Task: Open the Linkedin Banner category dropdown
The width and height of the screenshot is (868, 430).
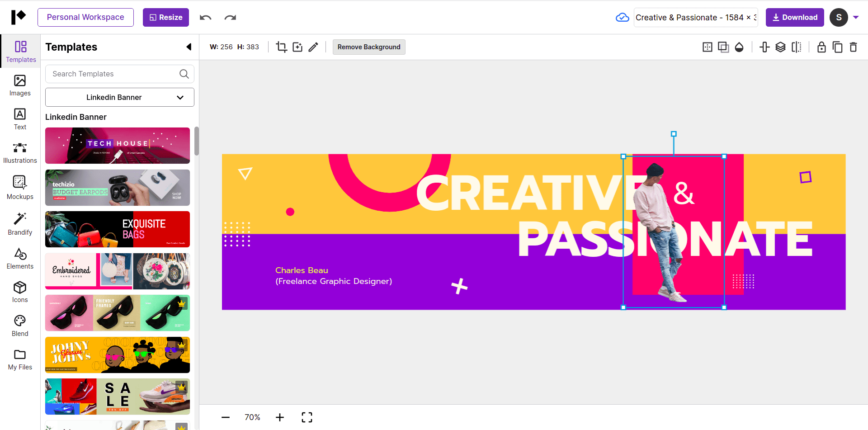Action: (119, 97)
